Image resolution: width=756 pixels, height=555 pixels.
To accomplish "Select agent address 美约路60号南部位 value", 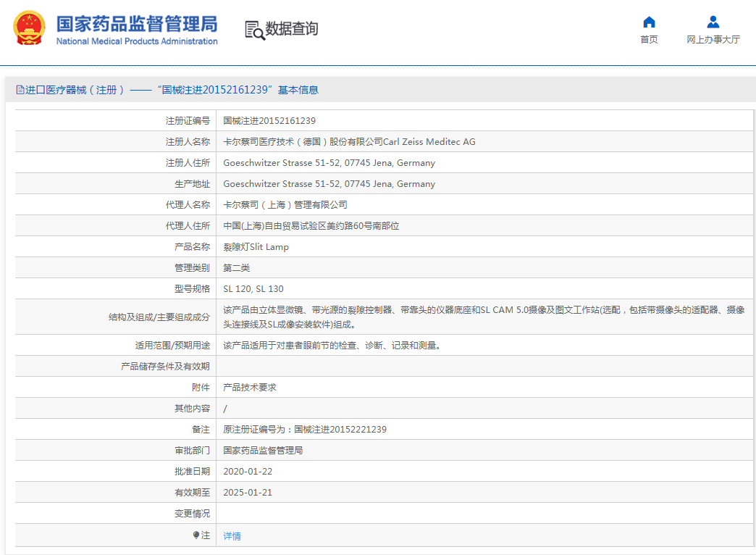I will point(311,226).
